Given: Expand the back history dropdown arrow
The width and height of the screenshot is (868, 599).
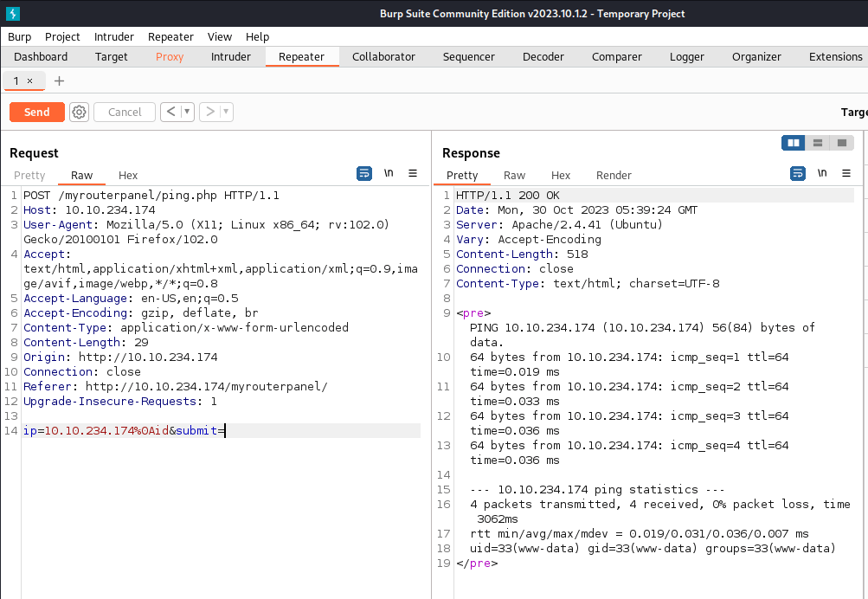Looking at the screenshot, I should point(187,112).
